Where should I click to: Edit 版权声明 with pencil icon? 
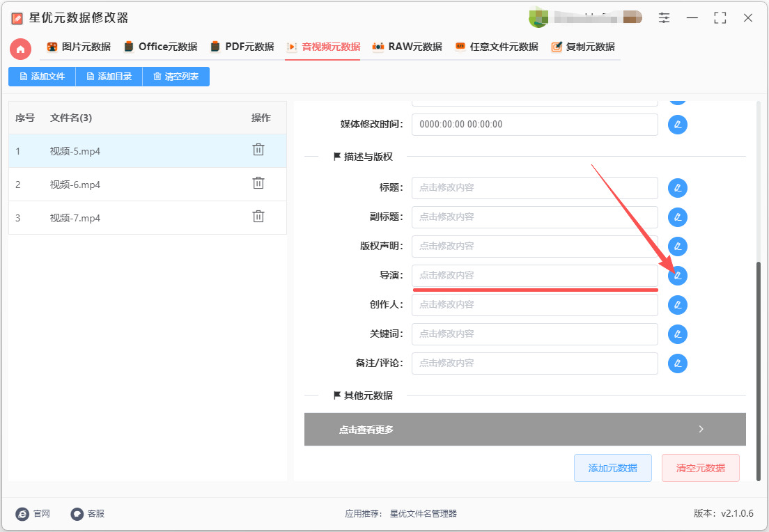(x=678, y=246)
